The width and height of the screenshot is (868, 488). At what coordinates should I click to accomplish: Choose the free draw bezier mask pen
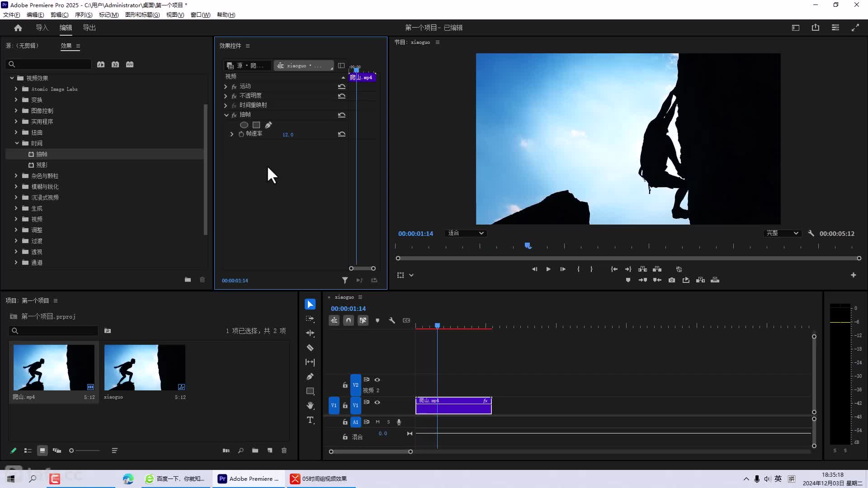tap(269, 125)
